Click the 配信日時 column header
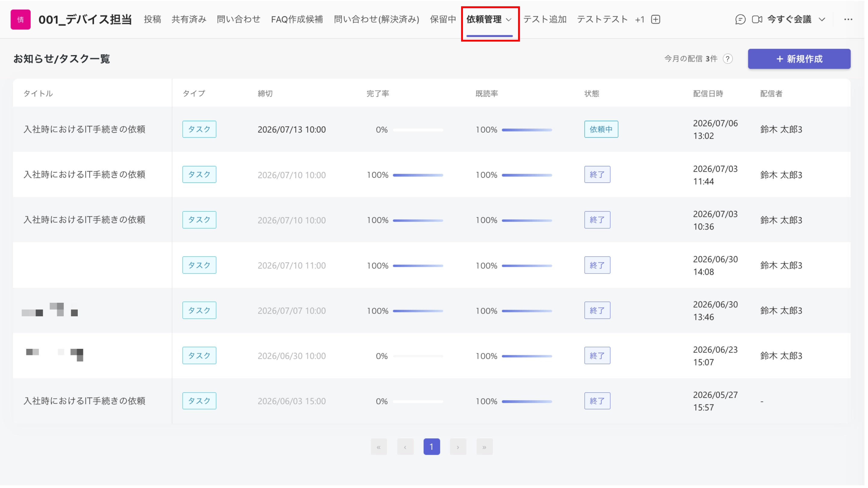This screenshot has width=868, height=488. [708, 93]
